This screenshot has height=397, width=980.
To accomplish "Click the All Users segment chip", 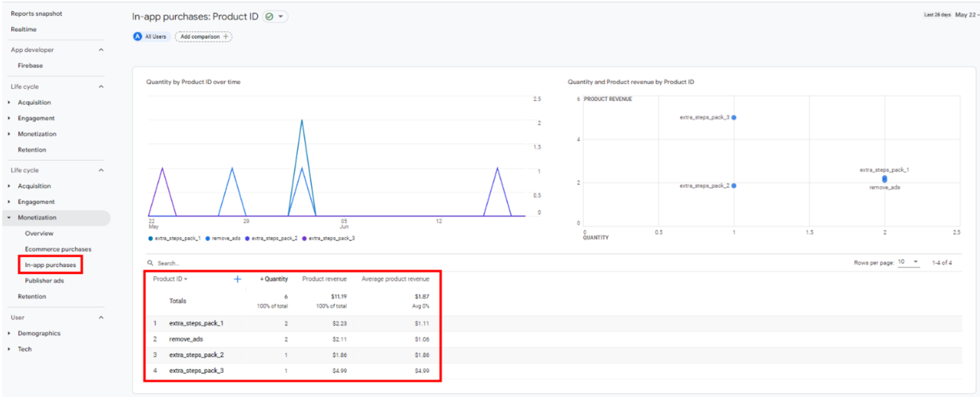I will 152,36.
